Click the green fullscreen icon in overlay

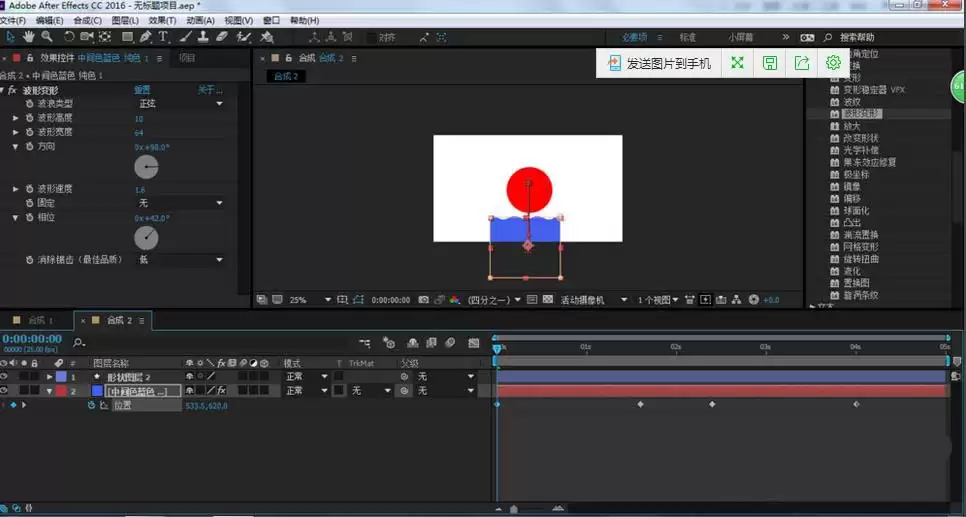tap(737, 63)
